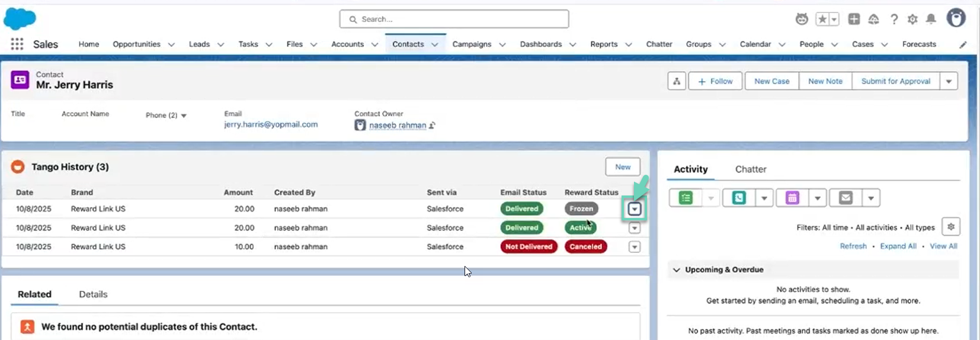Click the New Note button
This screenshot has width=980, height=340.
click(x=825, y=81)
